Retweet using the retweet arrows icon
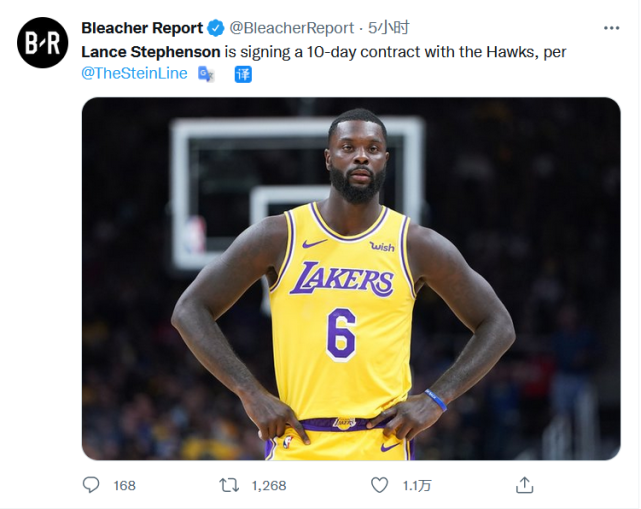This screenshot has width=641, height=509. coord(229,485)
